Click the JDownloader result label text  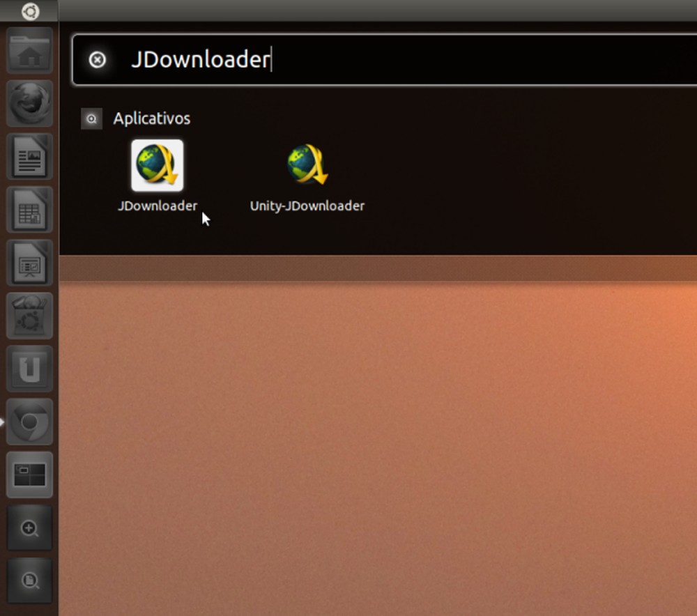click(157, 206)
